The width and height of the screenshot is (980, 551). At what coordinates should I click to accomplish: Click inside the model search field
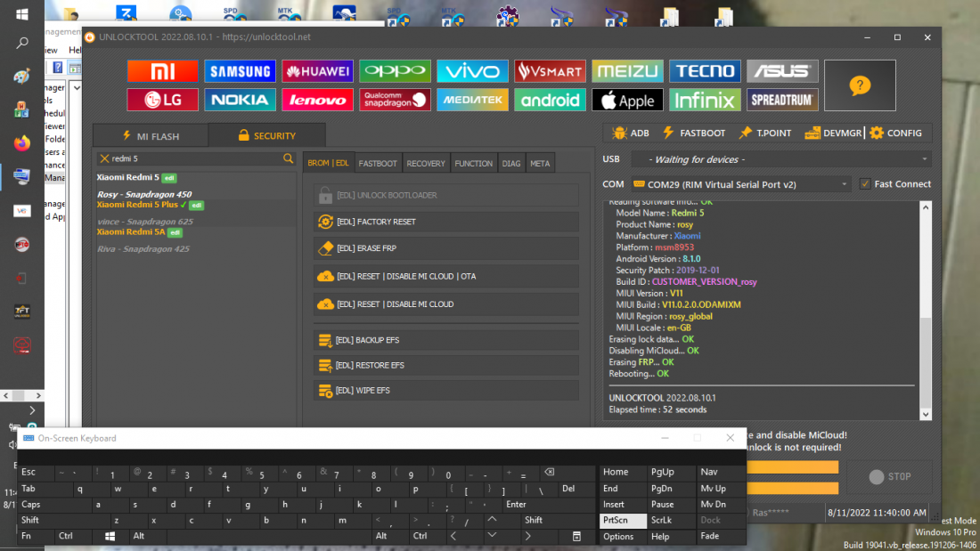click(196, 158)
